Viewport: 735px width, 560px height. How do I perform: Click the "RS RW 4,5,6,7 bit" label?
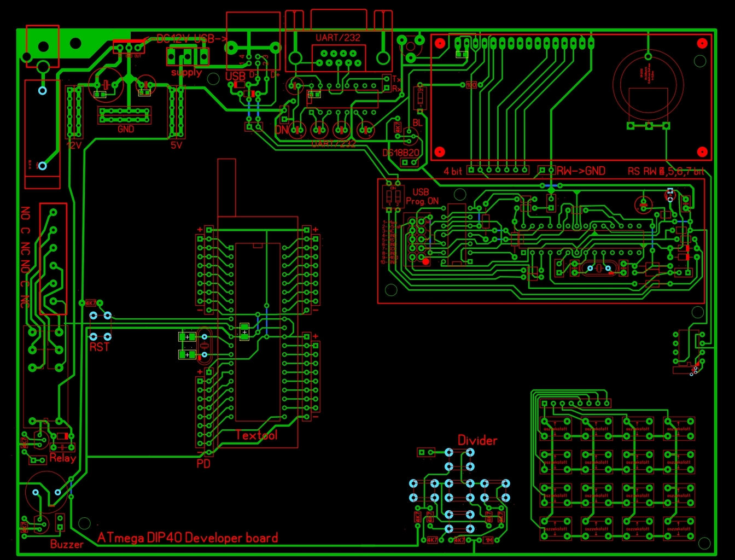666,171
